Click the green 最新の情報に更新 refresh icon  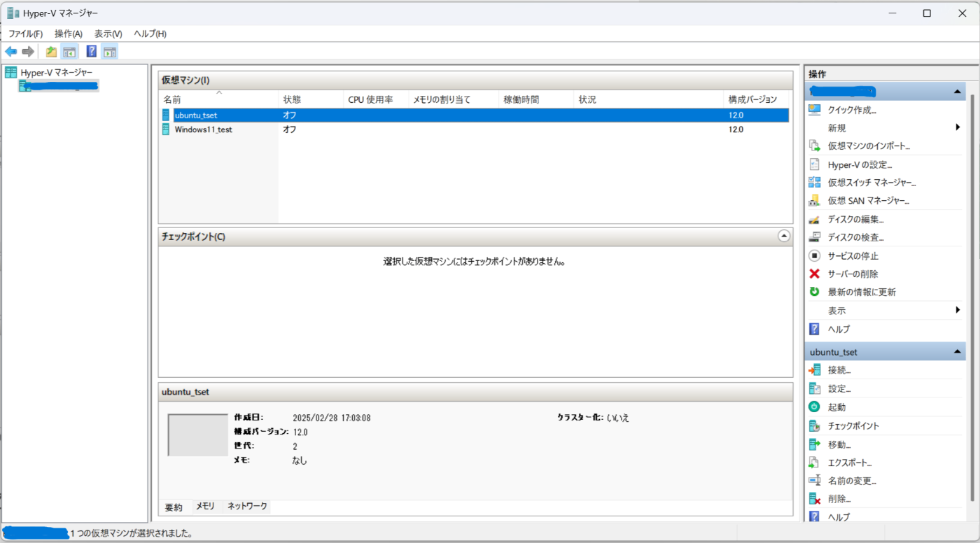(814, 292)
